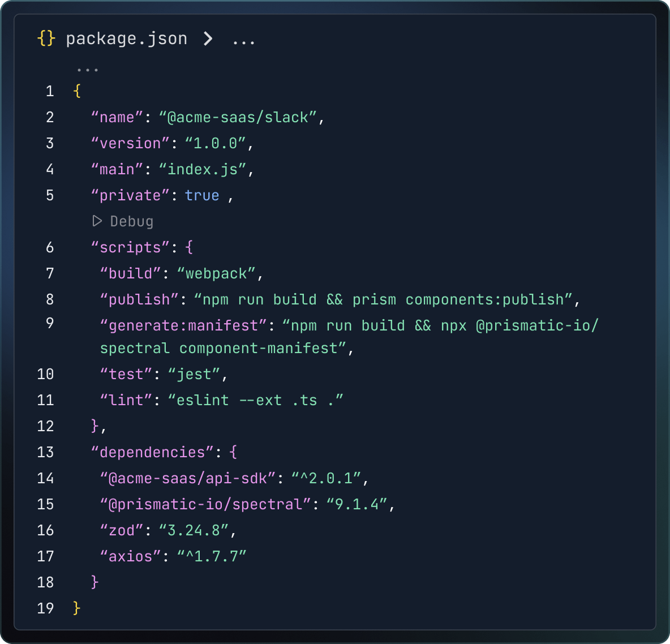This screenshot has height=644, width=670.
Task: Click the "@acme-saas/api-sdk" dependency key
Action: [x=187, y=478]
